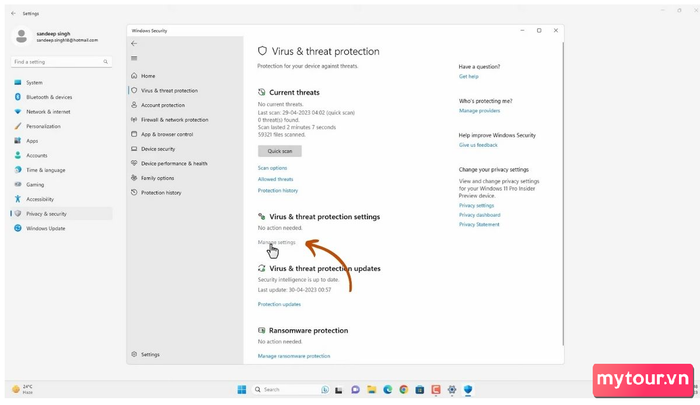Open File Explorer from taskbar
Screen dimensions: 700x405
pyautogui.click(x=371, y=390)
